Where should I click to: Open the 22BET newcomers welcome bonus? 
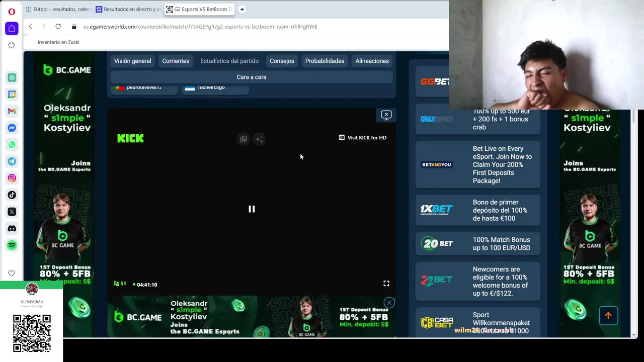tap(478, 281)
